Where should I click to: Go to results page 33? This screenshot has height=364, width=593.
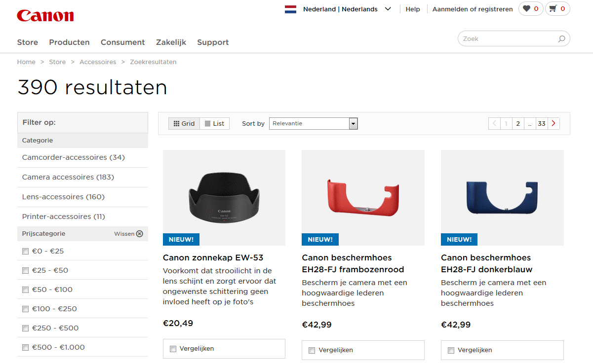tap(542, 124)
